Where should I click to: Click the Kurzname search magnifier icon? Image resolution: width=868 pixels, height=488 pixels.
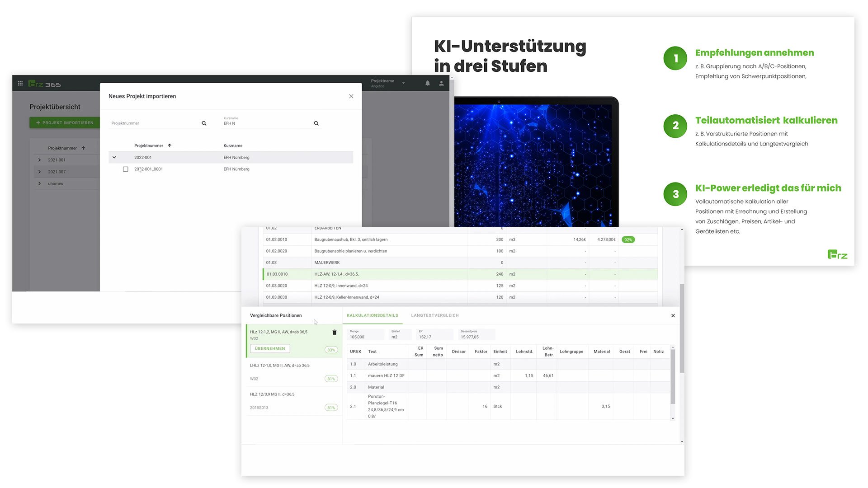click(x=316, y=123)
